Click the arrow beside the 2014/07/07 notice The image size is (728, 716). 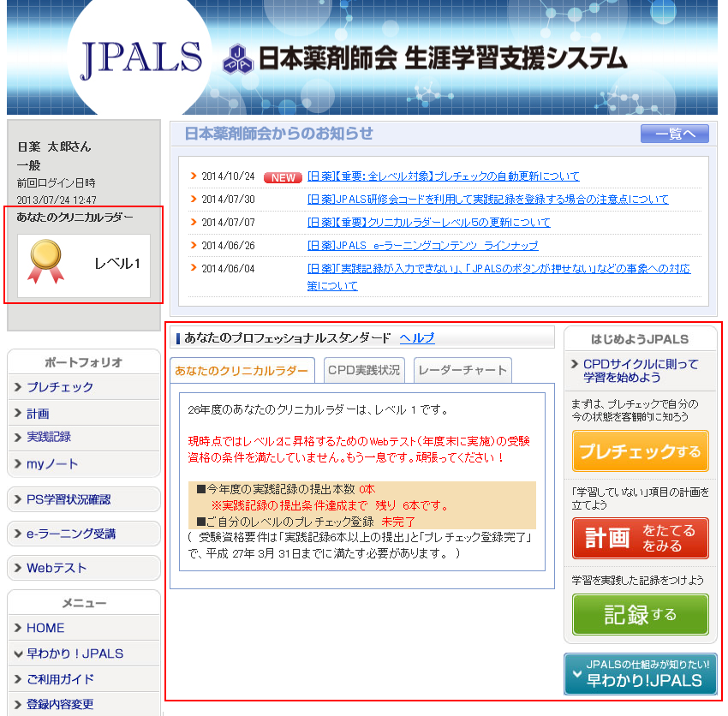[x=194, y=222]
